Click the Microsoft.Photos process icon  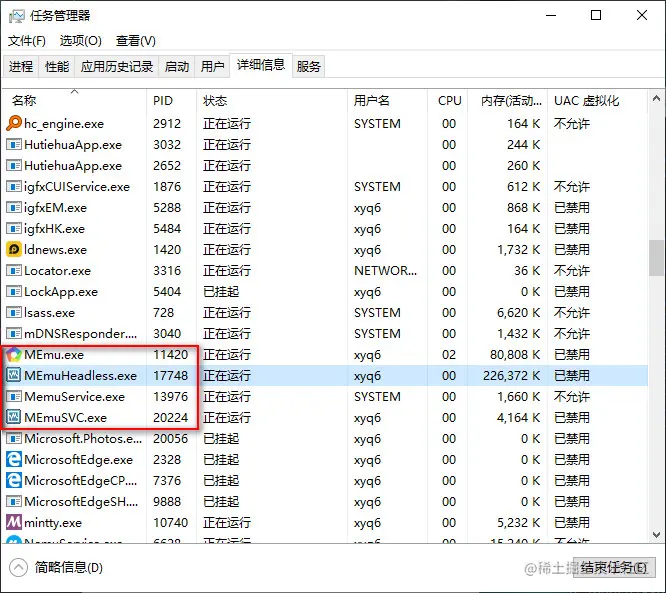14,438
